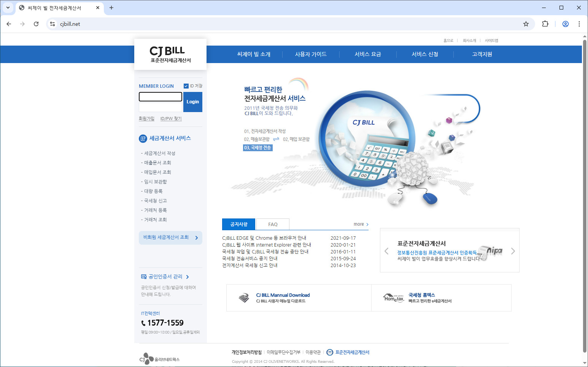Open the 국세청 홈텍스 link
588x367 pixels.
(x=421, y=295)
